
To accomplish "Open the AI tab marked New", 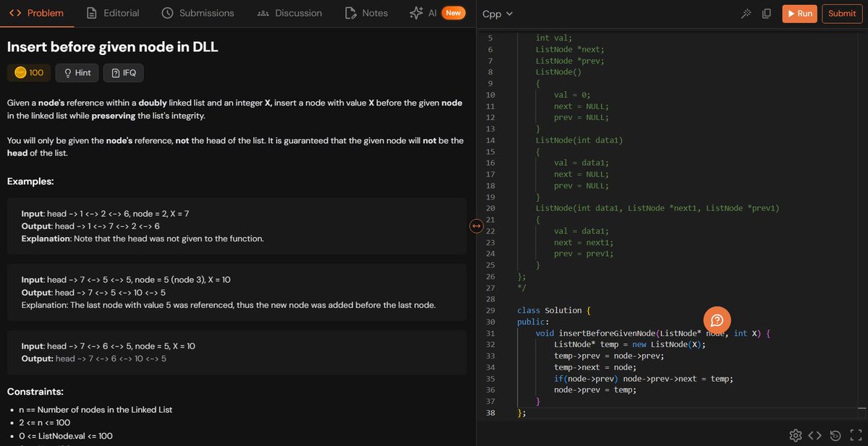I will point(437,13).
